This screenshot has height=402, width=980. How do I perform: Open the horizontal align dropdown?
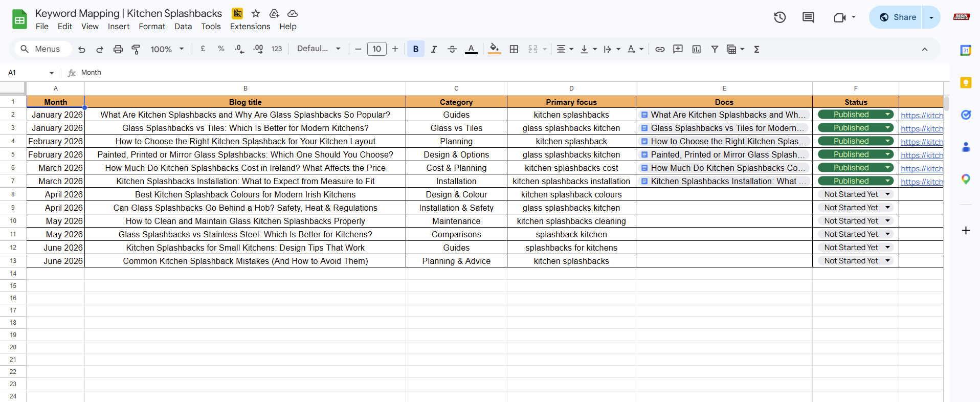(x=565, y=49)
